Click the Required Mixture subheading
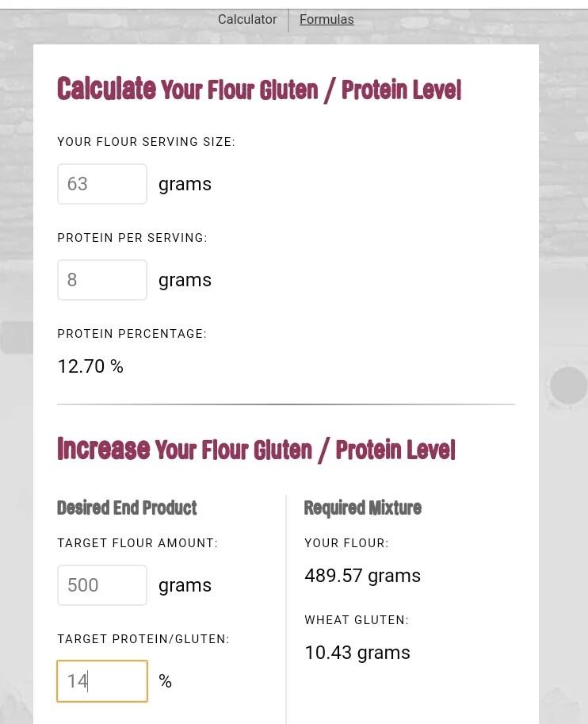Screen dimensions: 588x724 [362, 508]
